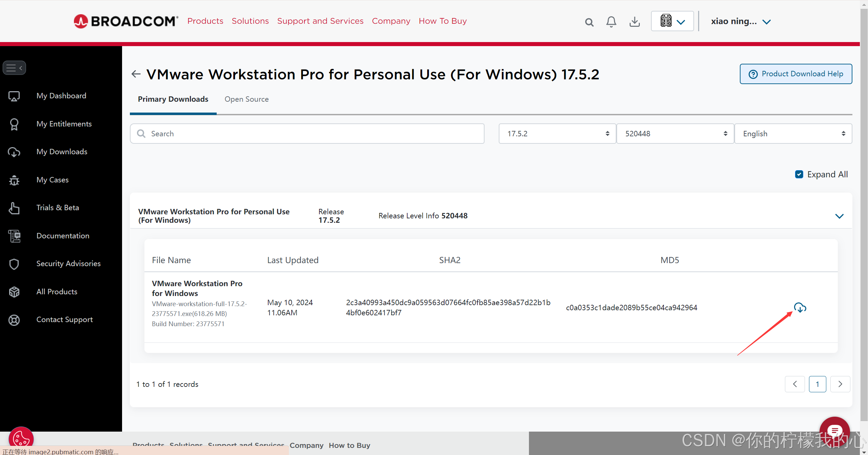Download VMware Workstation Pro for Windows file
This screenshot has height=455, width=868.
800,308
